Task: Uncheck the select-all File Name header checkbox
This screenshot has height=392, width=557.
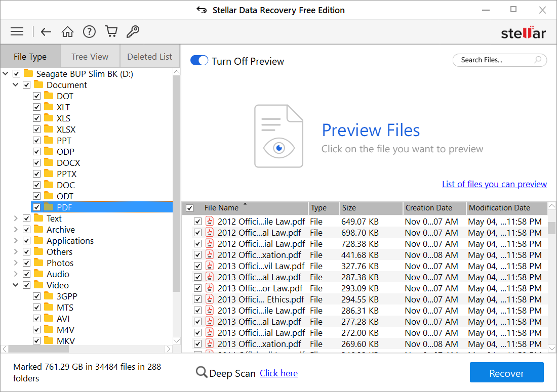Action: tap(190, 208)
